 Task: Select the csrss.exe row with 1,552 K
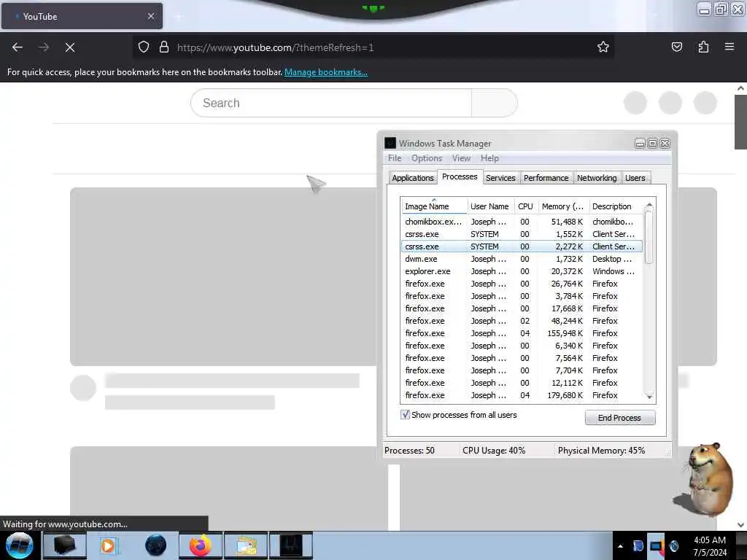click(x=522, y=234)
